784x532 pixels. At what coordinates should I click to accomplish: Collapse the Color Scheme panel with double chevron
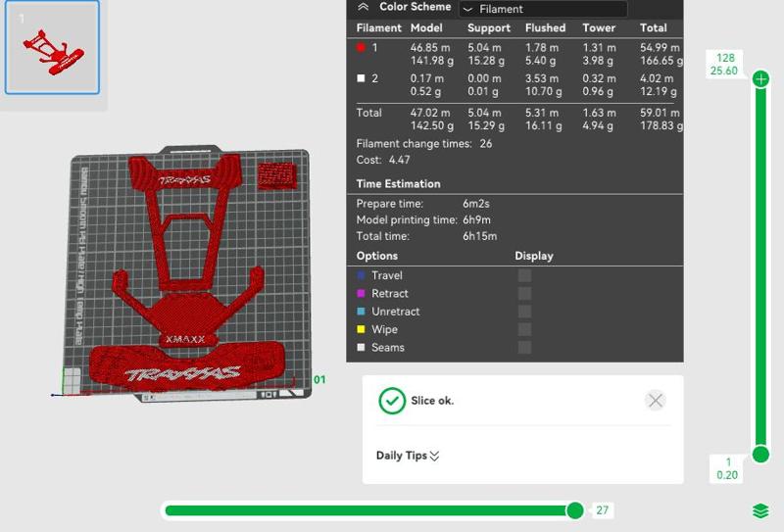click(364, 7)
